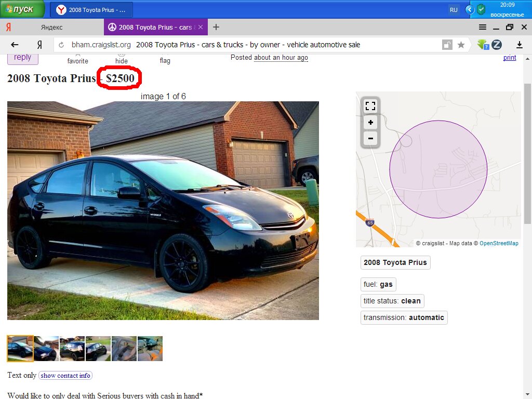This screenshot has width=532, height=399.
Task: Bookmark page with the star icon
Action: click(x=461, y=45)
